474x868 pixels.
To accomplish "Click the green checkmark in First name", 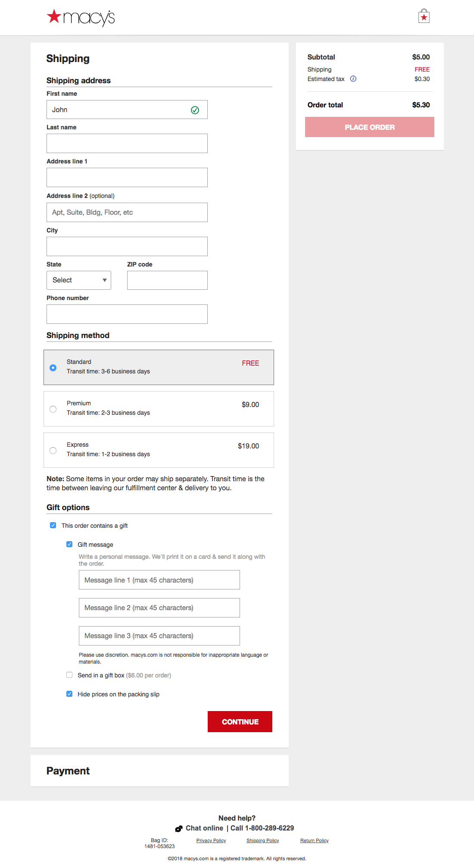I will (195, 110).
